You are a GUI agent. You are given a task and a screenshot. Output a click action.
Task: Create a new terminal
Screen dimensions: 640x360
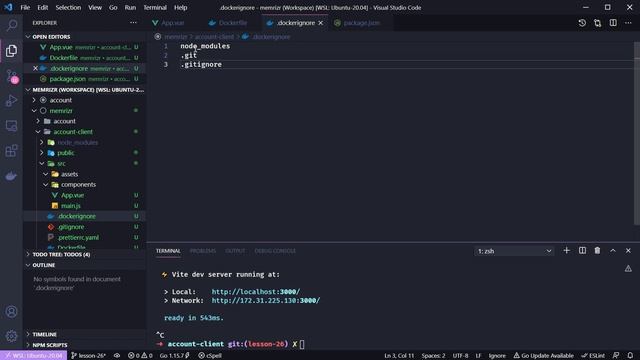[567, 251]
